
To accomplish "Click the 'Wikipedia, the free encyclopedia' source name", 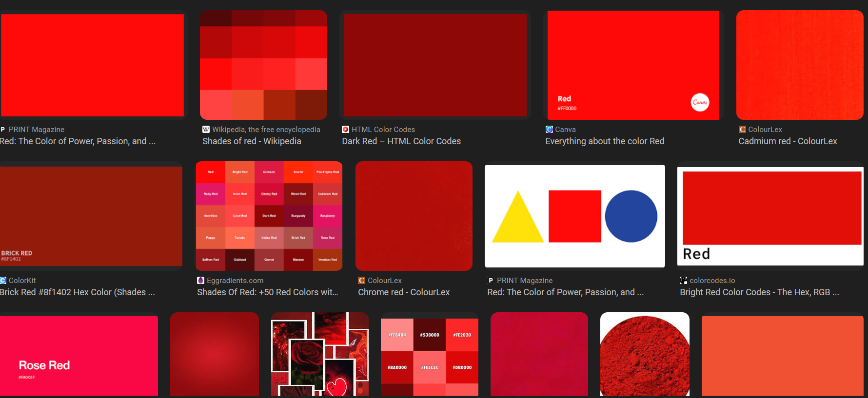I will 266,130.
